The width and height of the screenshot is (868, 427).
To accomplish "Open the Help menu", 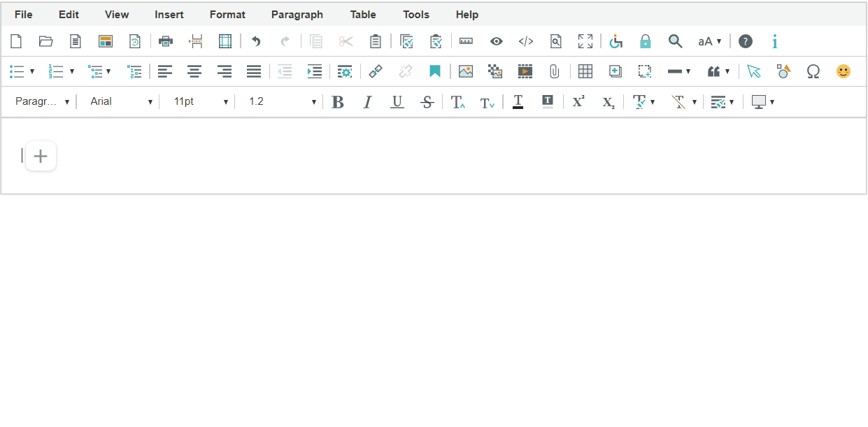I will coord(467,15).
